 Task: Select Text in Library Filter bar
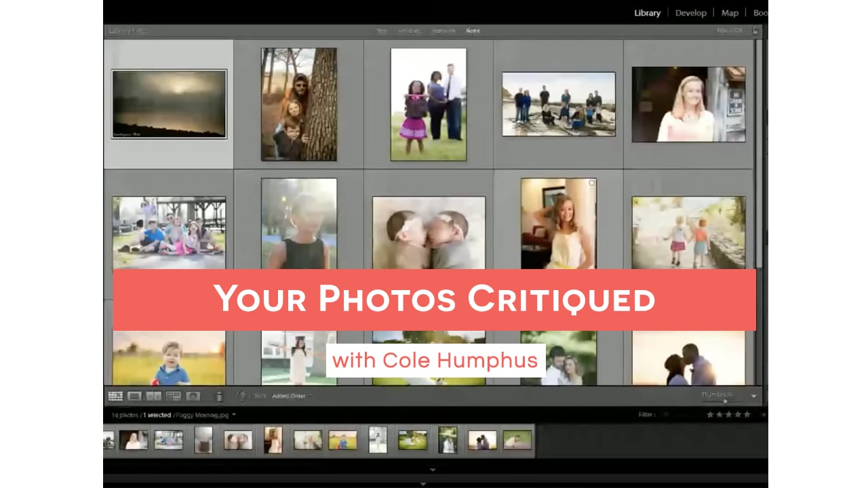click(382, 31)
